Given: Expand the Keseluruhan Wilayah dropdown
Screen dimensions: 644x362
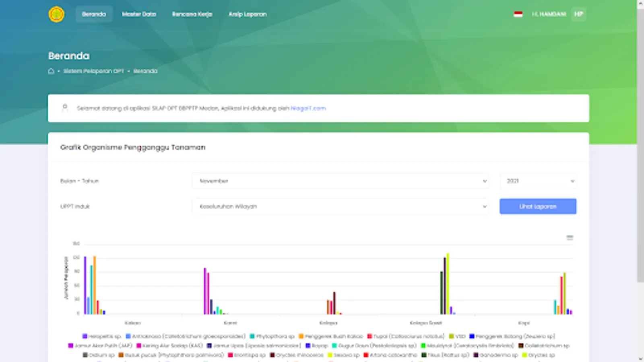Looking at the screenshot, I should click(340, 206).
